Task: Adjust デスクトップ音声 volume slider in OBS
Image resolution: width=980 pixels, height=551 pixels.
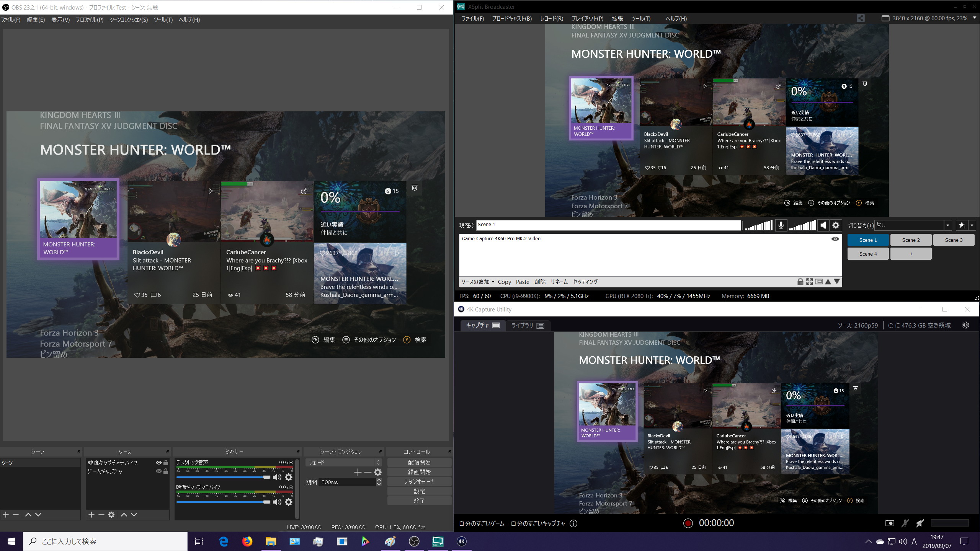Action: (224, 477)
